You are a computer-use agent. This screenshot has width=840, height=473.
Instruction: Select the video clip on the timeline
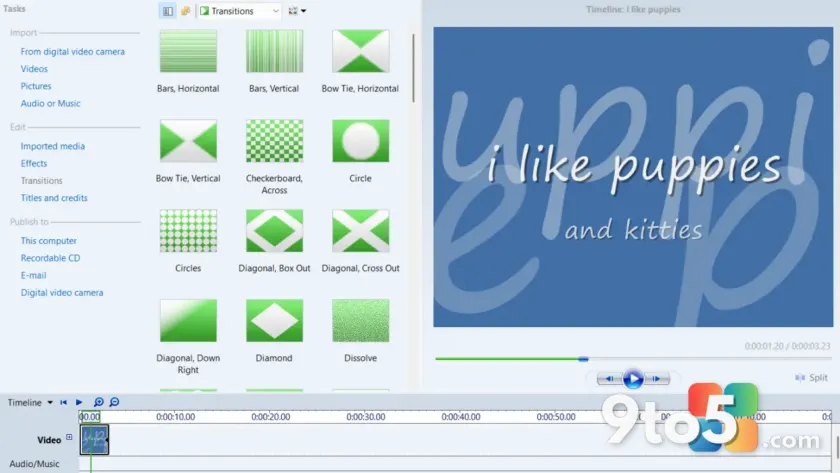click(x=94, y=440)
